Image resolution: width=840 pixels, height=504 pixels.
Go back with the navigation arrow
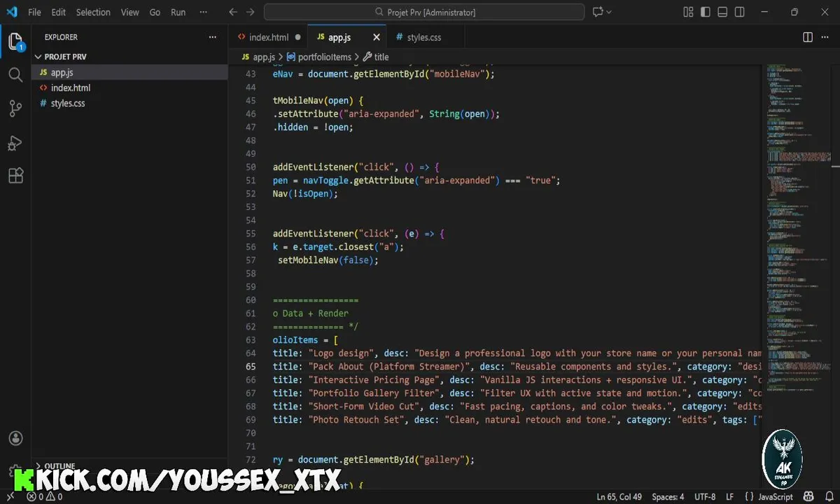coord(233,12)
